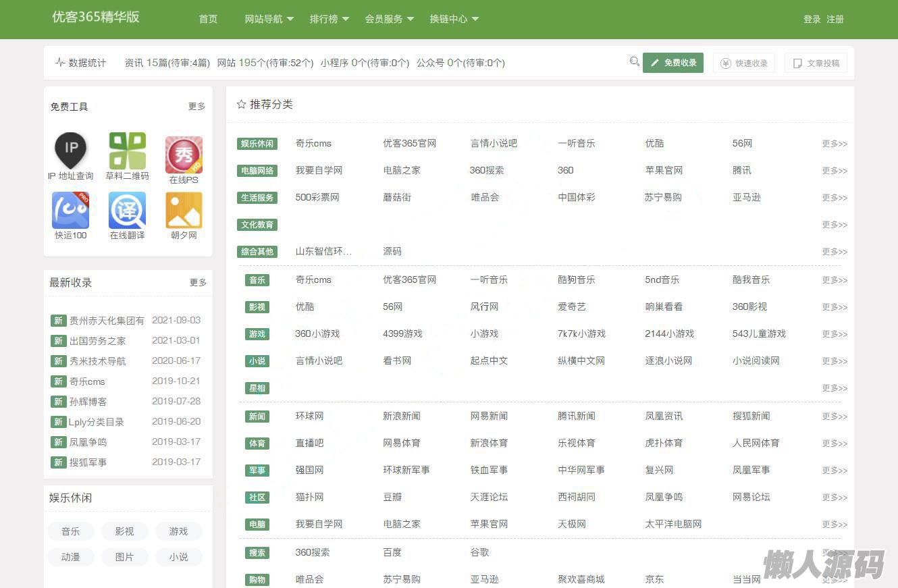The width and height of the screenshot is (898, 588).
Task: Click the 快速收录 button
Action: [x=744, y=63]
